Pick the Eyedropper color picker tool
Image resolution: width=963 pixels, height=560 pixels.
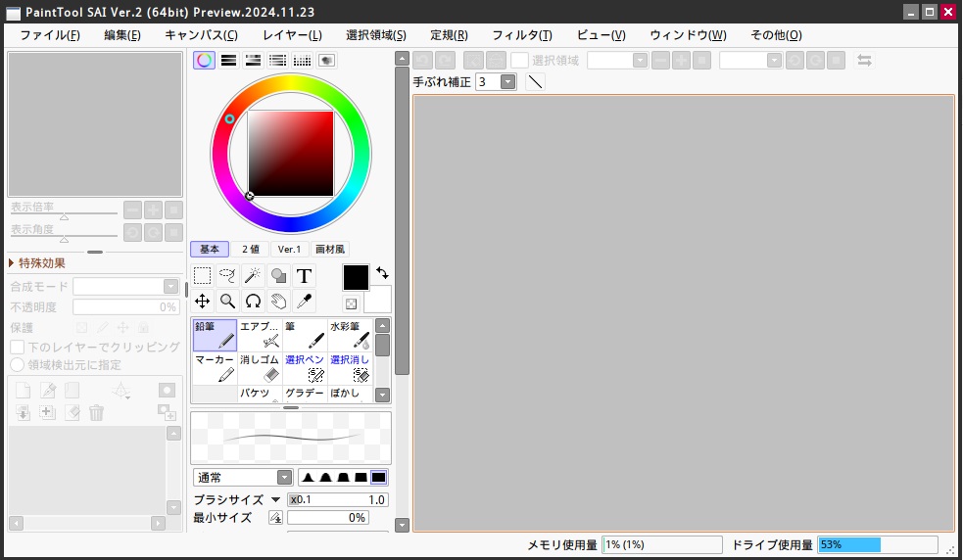click(x=304, y=301)
